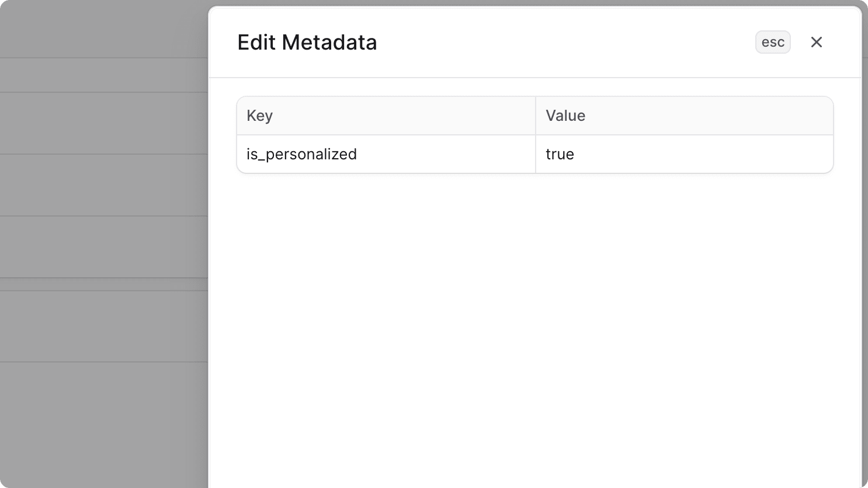The image size is (868, 488).
Task: Click the Edit Metadata dialog title
Action: pyautogui.click(x=307, y=42)
